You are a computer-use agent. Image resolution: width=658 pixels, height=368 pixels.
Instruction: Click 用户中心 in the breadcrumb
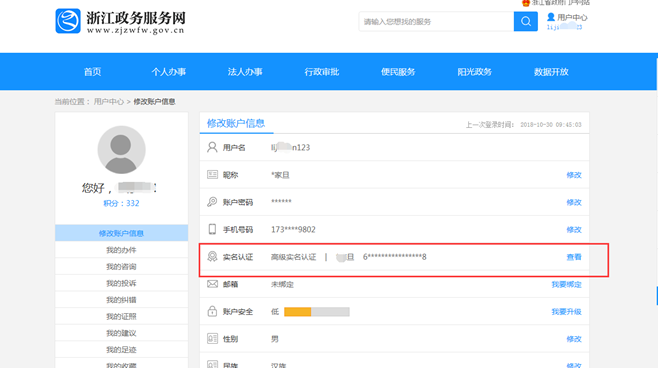pyautogui.click(x=109, y=102)
